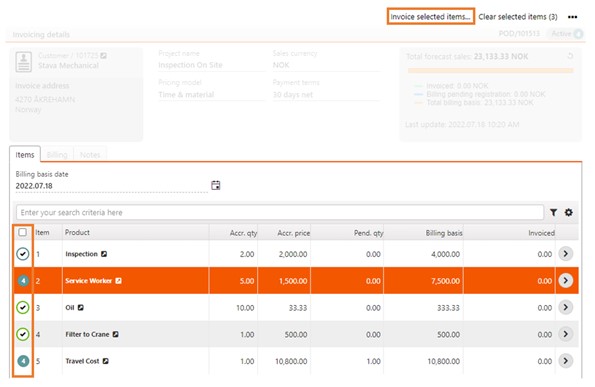Open customer 101725 link icon

pyautogui.click(x=104, y=56)
